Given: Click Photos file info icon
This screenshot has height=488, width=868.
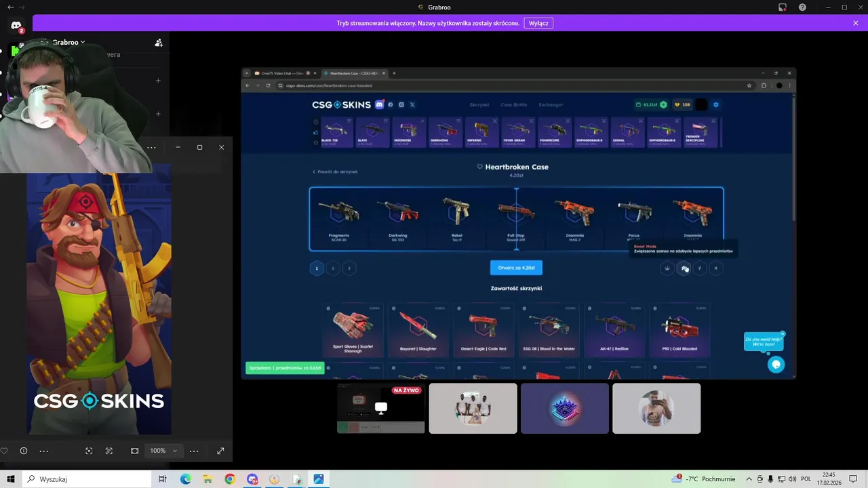Looking at the screenshot, I should click(x=24, y=451).
